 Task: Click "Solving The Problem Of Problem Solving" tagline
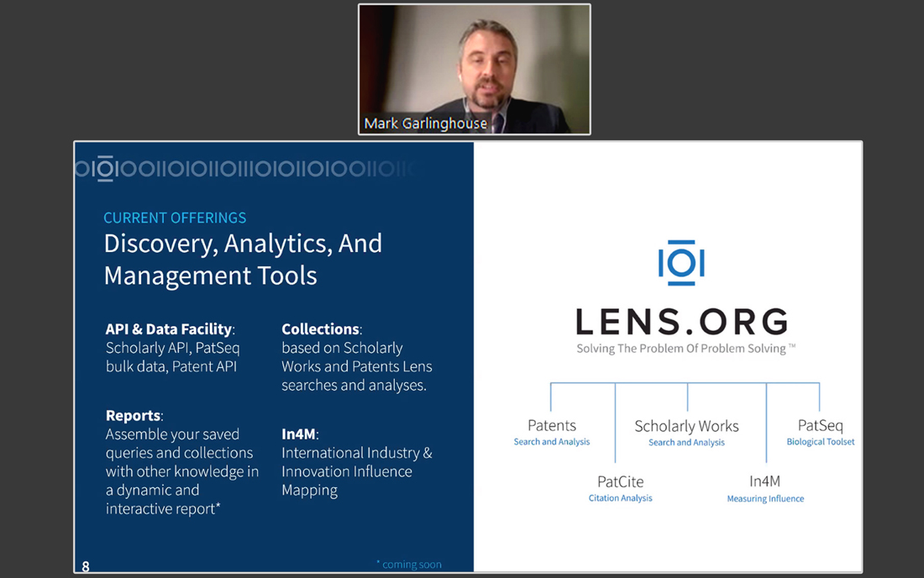[686, 348]
